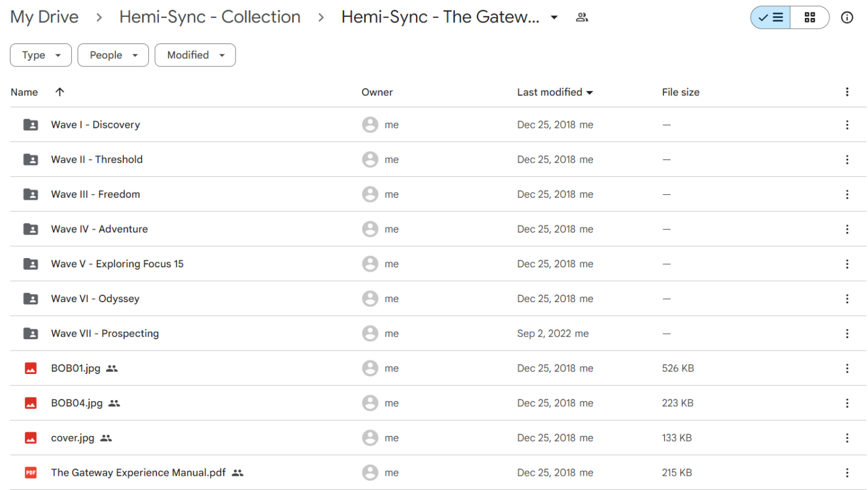Open the Hemi-Sync - Collection breadcrumb link
The height and width of the screenshot is (490, 868).
[x=210, y=17]
